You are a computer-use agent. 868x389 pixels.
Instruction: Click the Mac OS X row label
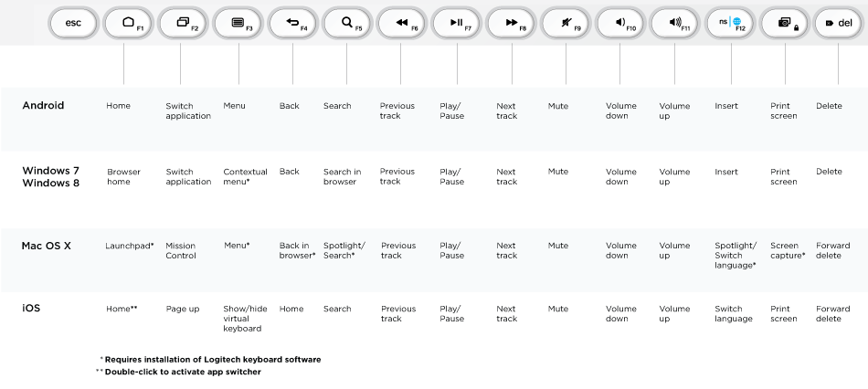(47, 246)
